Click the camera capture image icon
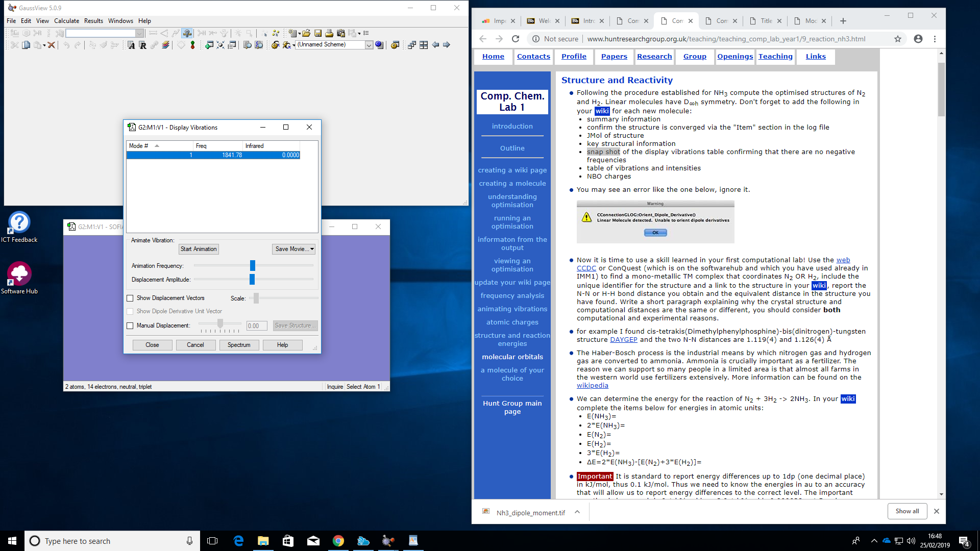Viewport: 980px width, 551px height. (341, 33)
